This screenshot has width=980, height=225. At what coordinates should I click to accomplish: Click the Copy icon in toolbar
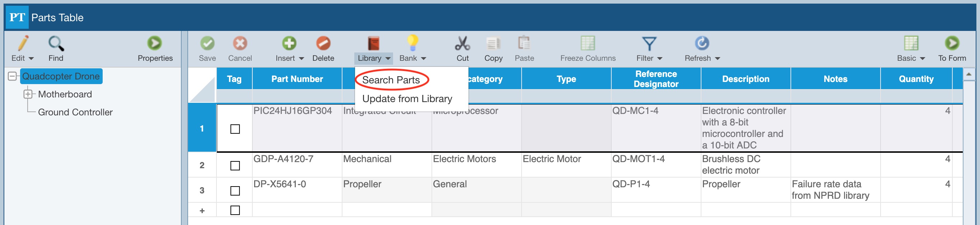click(493, 43)
